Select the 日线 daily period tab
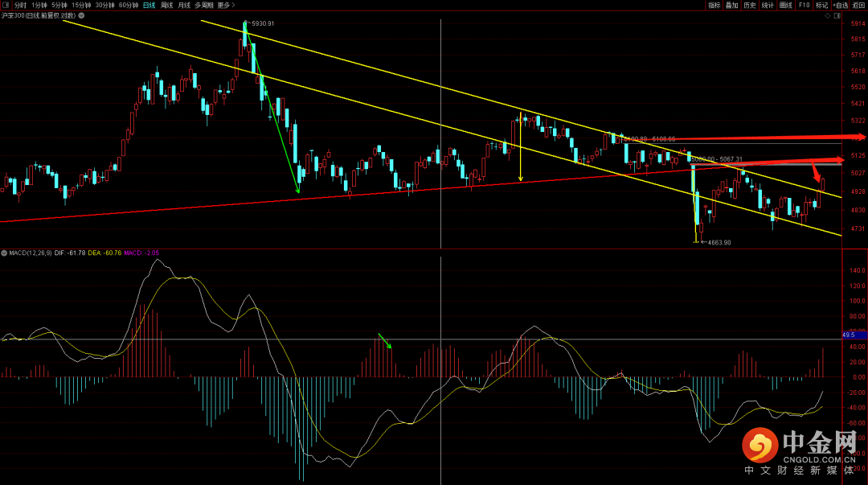The width and height of the screenshot is (868, 485). [149, 5]
